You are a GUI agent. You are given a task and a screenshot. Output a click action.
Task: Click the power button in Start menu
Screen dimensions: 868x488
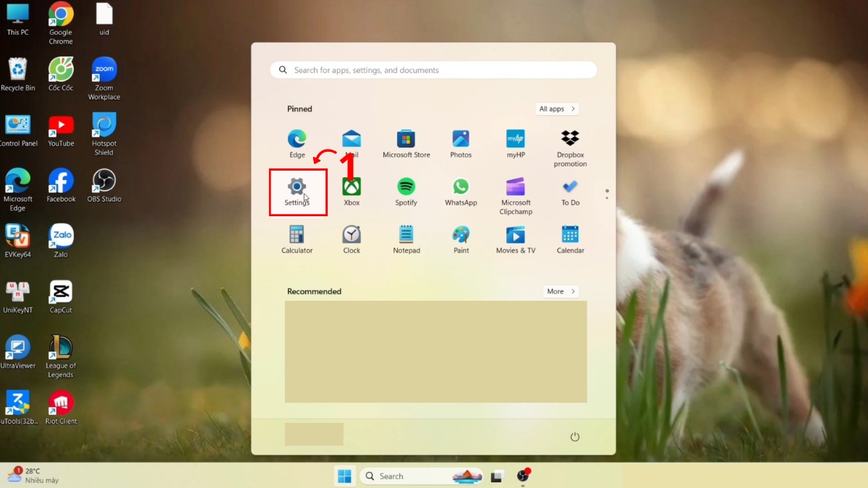(x=575, y=437)
